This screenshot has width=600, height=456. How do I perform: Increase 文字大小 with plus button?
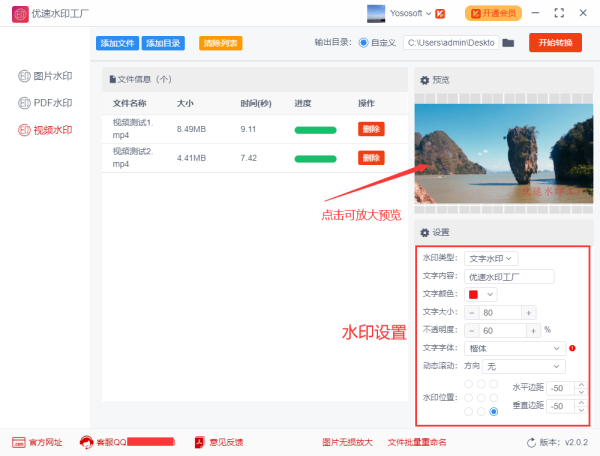tap(528, 313)
